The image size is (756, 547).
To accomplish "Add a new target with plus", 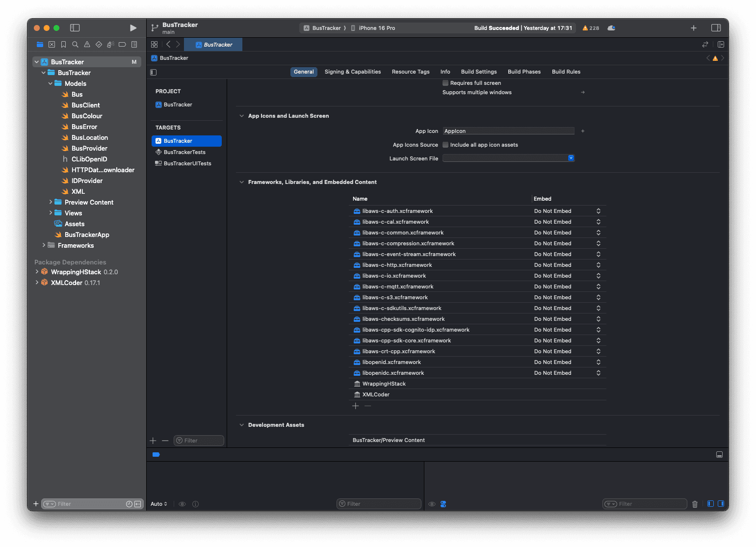I will pos(153,441).
